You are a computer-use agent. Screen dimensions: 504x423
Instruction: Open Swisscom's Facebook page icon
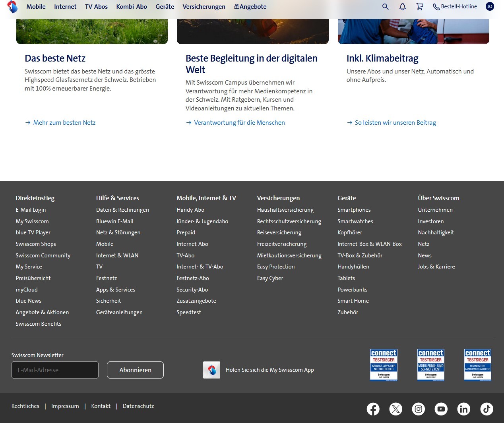pyautogui.click(x=373, y=409)
